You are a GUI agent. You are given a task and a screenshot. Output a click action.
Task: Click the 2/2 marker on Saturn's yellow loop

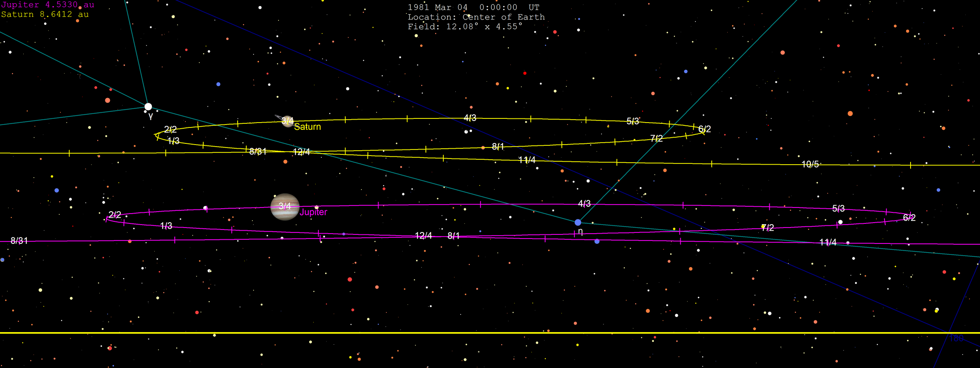coord(170,129)
